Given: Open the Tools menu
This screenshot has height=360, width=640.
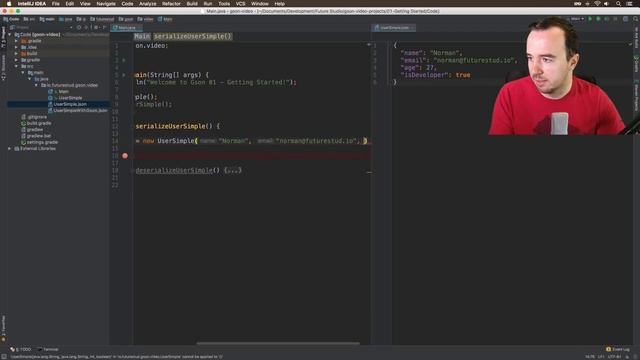Looking at the screenshot, I should 224,4.
